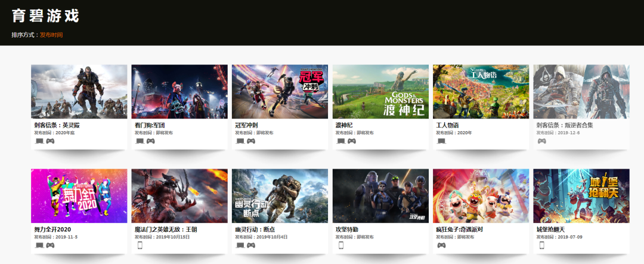Click the gamepad icon under 幽灵行动:断点
The height and width of the screenshot is (264, 644).
251,246
